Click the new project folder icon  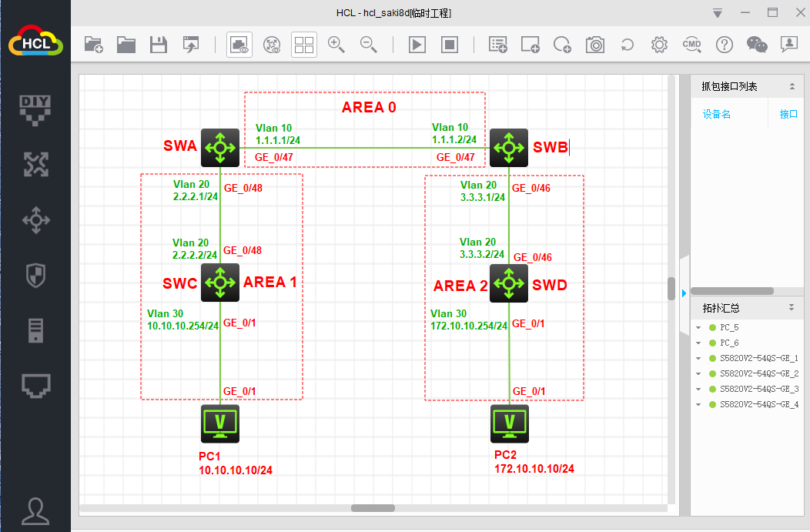pos(93,45)
